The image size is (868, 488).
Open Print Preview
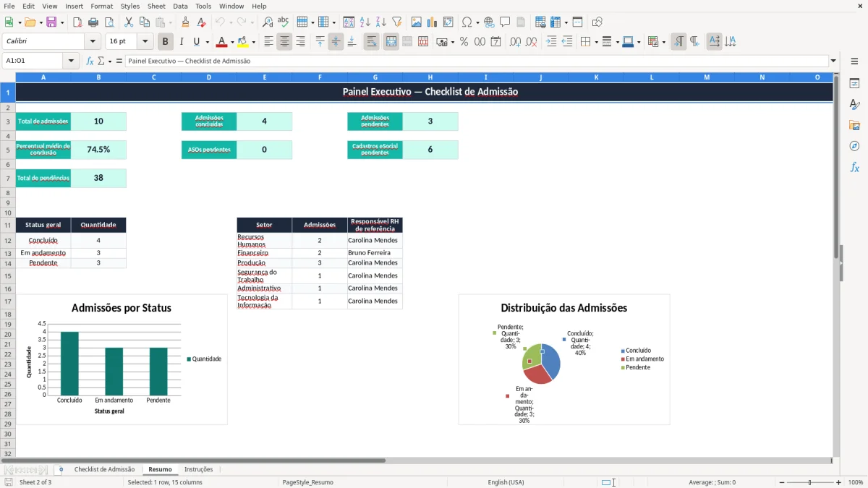(108, 22)
